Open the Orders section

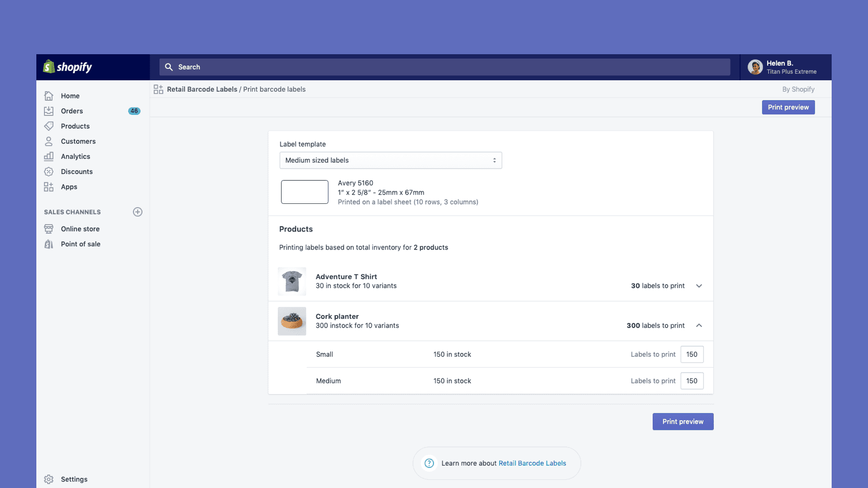pos(72,111)
